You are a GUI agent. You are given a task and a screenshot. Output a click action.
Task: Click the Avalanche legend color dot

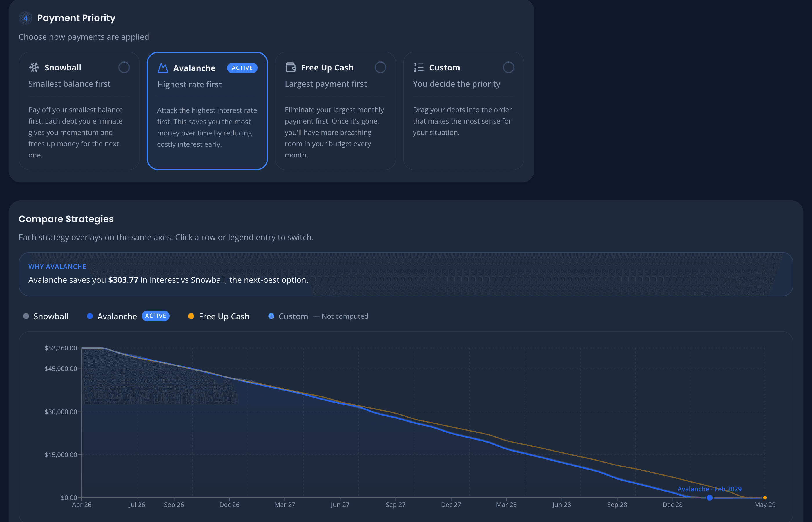pyautogui.click(x=90, y=316)
